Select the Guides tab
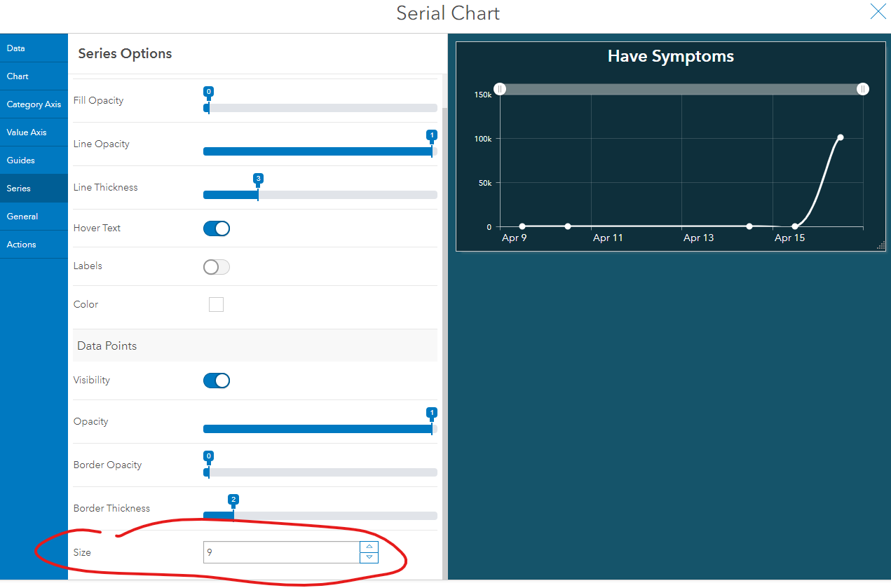The height and width of the screenshot is (588, 891). pos(21,160)
